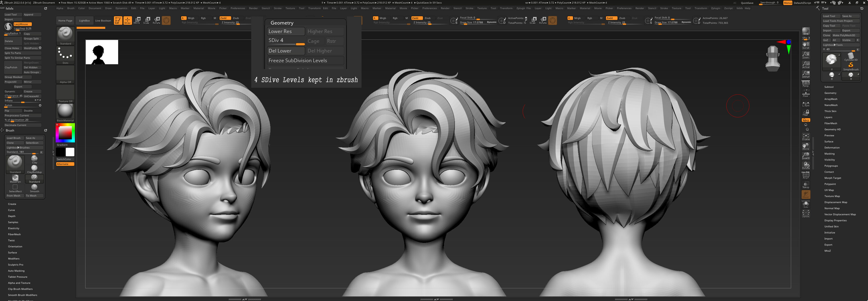Click Zoom canvas icon on right shelf

tap(806, 55)
